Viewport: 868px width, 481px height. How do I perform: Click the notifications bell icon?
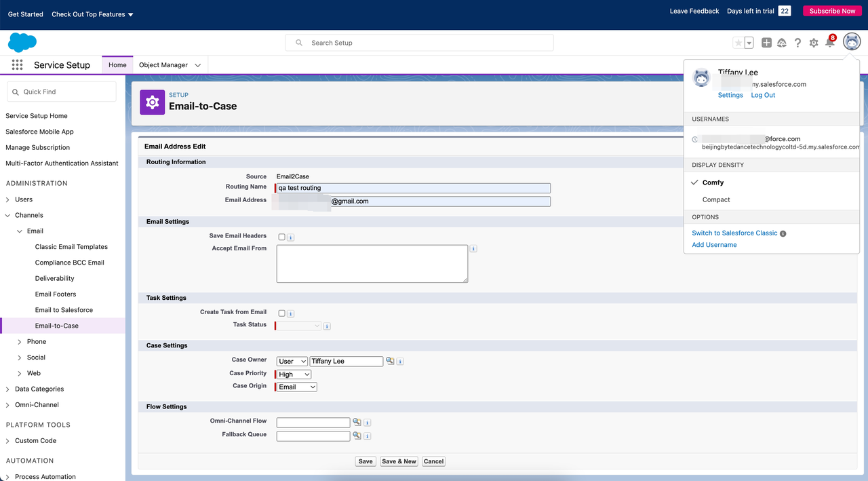click(829, 43)
